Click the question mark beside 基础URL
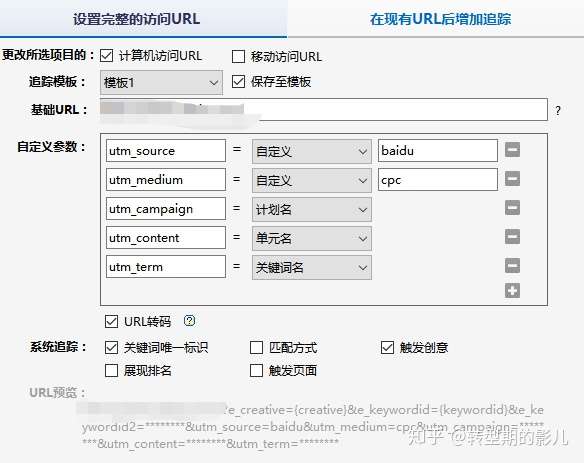Screen dimensions: 584x463 [558, 110]
